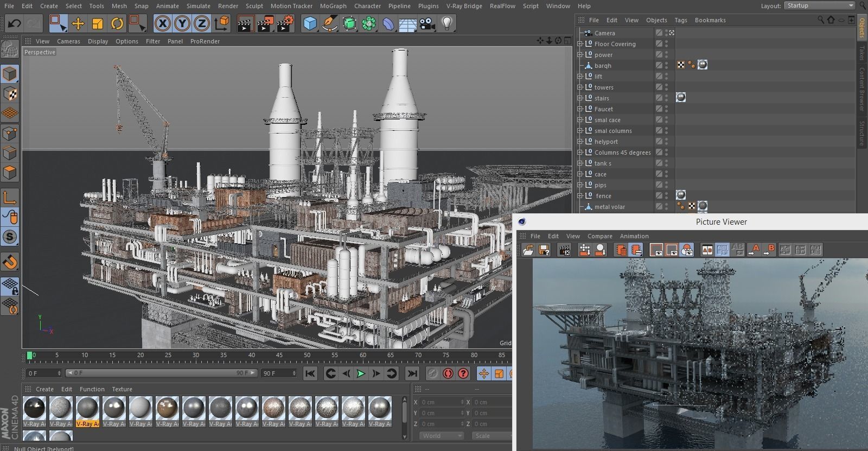Open the Layout Startup dropdown
The width and height of the screenshot is (868, 451).
point(819,5)
